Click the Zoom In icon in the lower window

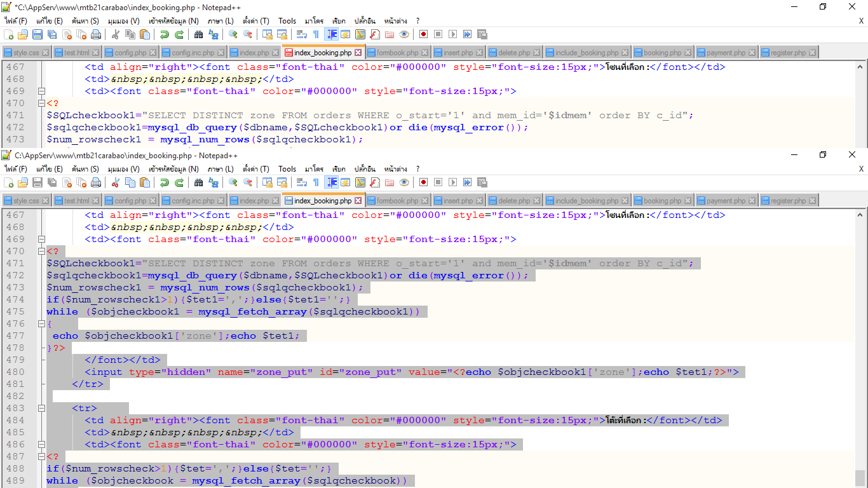tap(233, 182)
